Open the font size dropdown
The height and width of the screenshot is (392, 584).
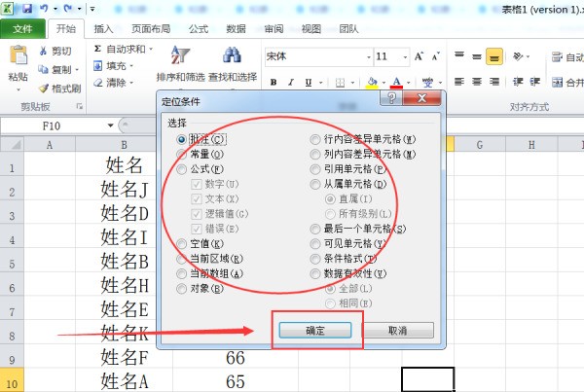[405, 57]
